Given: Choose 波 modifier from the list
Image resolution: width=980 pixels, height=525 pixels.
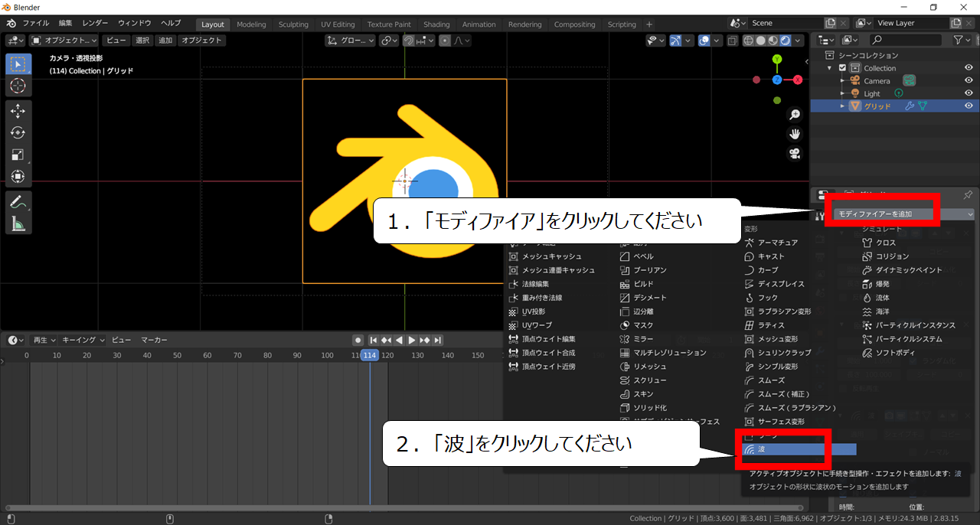Looking at the screenshot, I should click(799, 449).
